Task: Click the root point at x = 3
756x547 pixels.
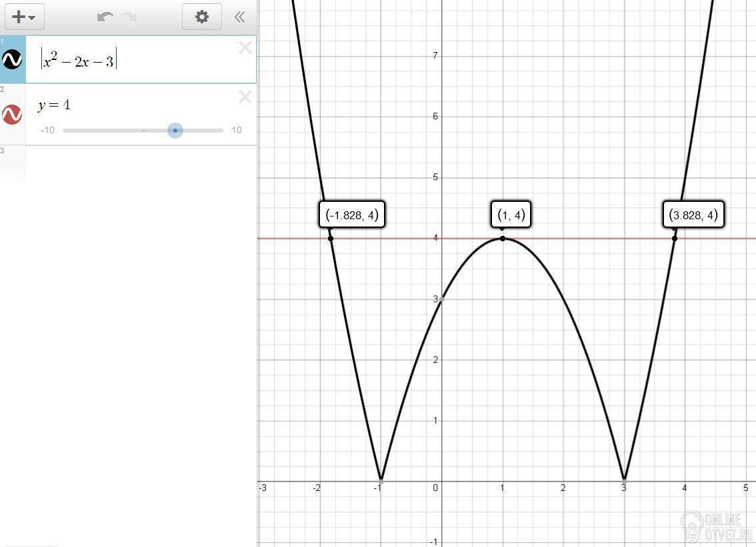Action: click(x=625, y=481)
